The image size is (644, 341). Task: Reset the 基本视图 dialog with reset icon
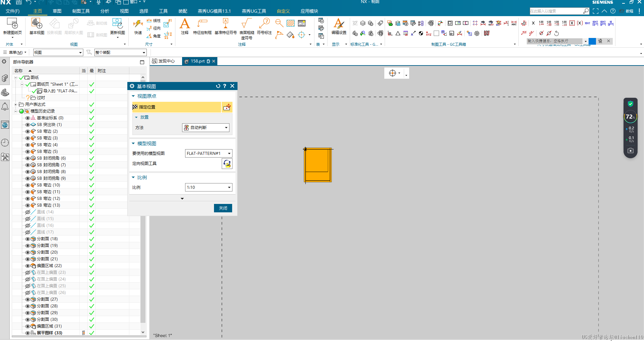click(218, 86)
